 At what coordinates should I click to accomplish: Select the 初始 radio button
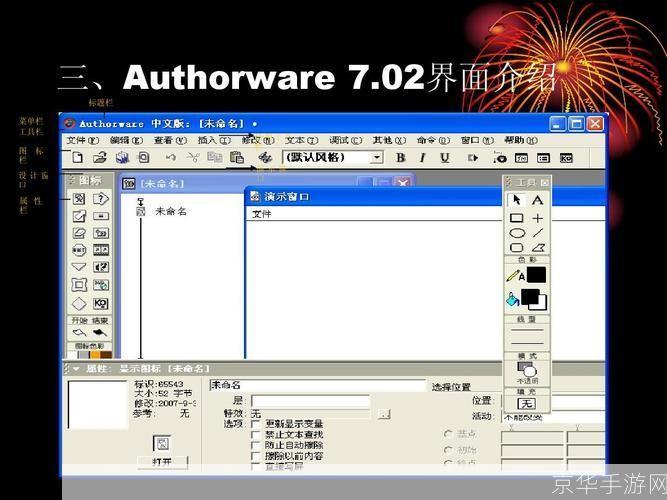(448, 450)
